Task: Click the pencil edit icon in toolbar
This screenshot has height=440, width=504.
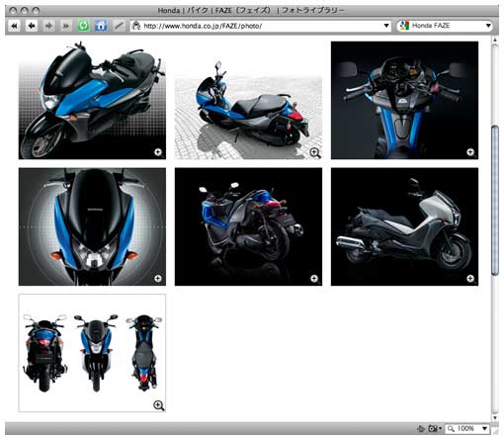Action: pos(119,26)
